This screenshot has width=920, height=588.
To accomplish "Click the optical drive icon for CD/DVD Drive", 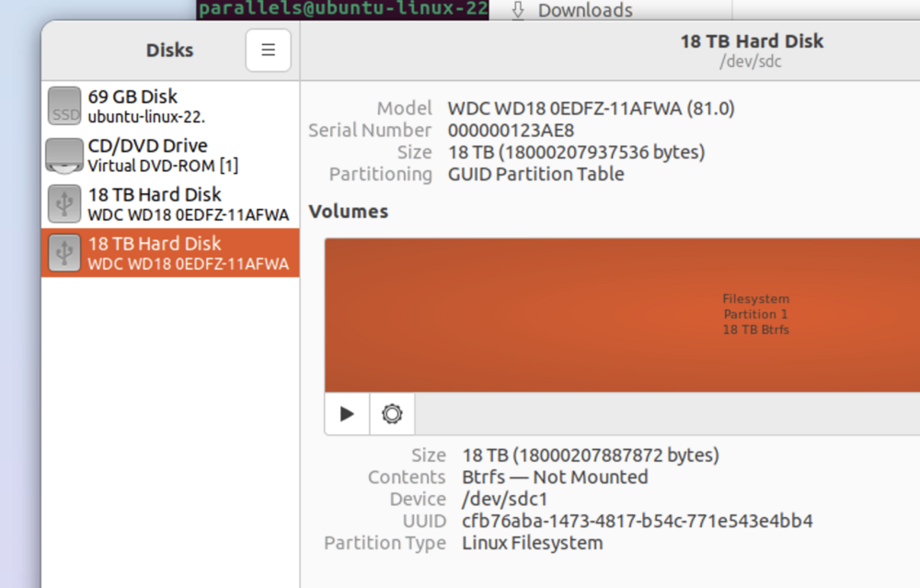I will 64,156.
